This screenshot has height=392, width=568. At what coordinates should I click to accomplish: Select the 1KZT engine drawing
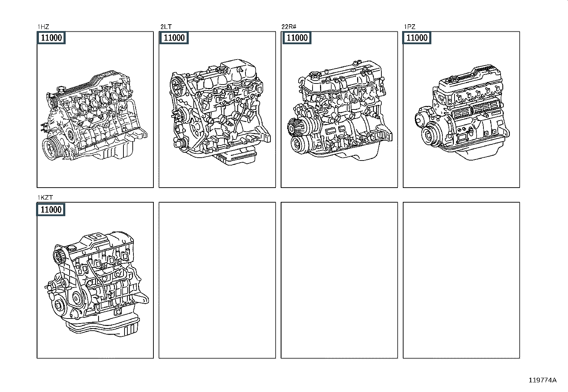[x=96, y=284]
